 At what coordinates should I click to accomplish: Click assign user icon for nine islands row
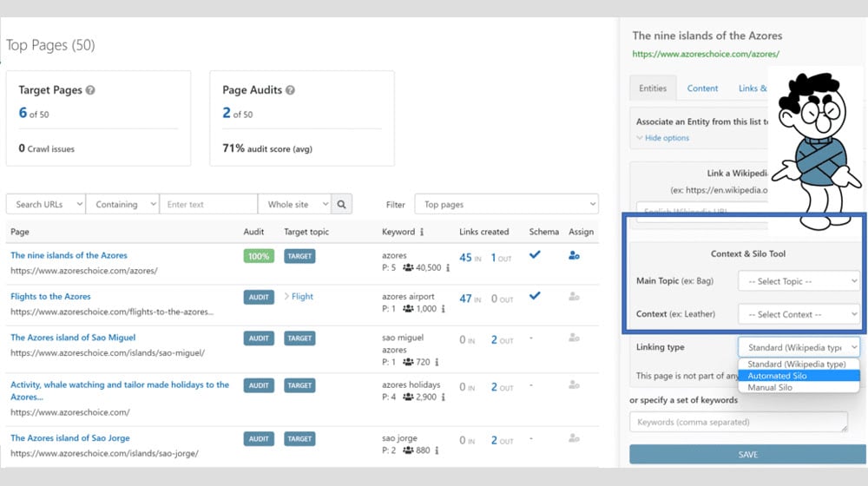pos(574,255)
